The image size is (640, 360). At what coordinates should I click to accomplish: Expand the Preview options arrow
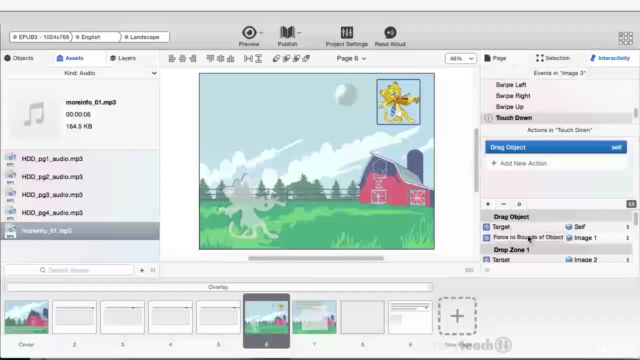(x=261, y=33)
